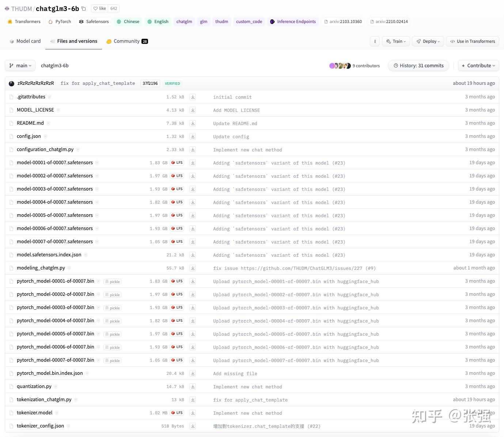Open the Contribute dropdown
This screenshot has height=437, width=504.
pyautogui.click(x=478, y=65)
